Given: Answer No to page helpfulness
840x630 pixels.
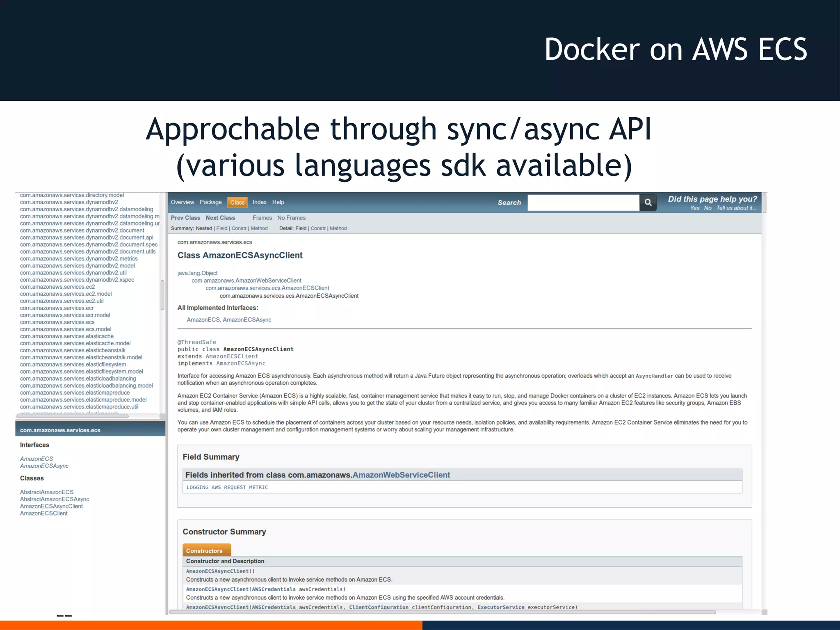Looking at the screenshot, I should [708, 208].
